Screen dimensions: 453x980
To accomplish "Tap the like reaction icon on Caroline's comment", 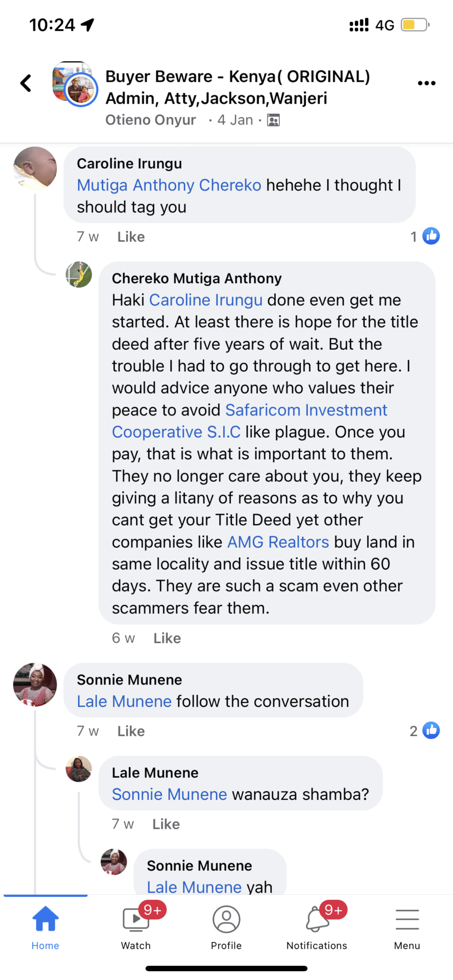I will point(431,236).
